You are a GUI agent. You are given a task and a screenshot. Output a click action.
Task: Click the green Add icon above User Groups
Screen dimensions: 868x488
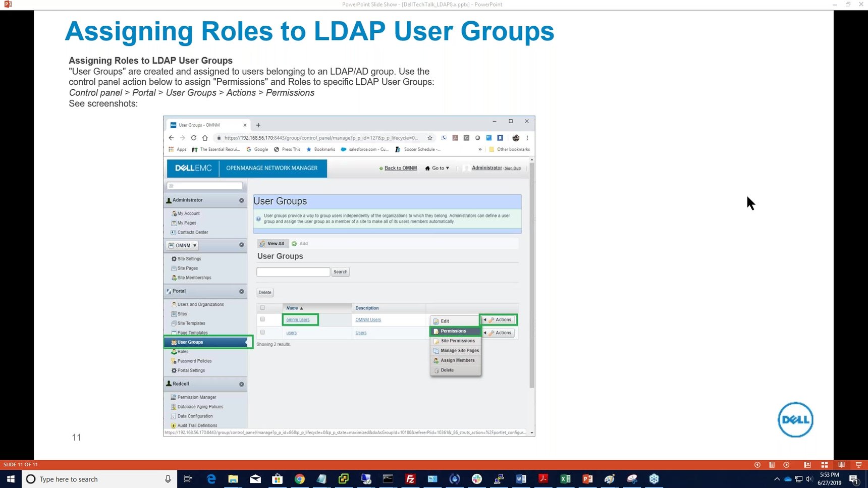pyautogui.click(x=294, y=243)
